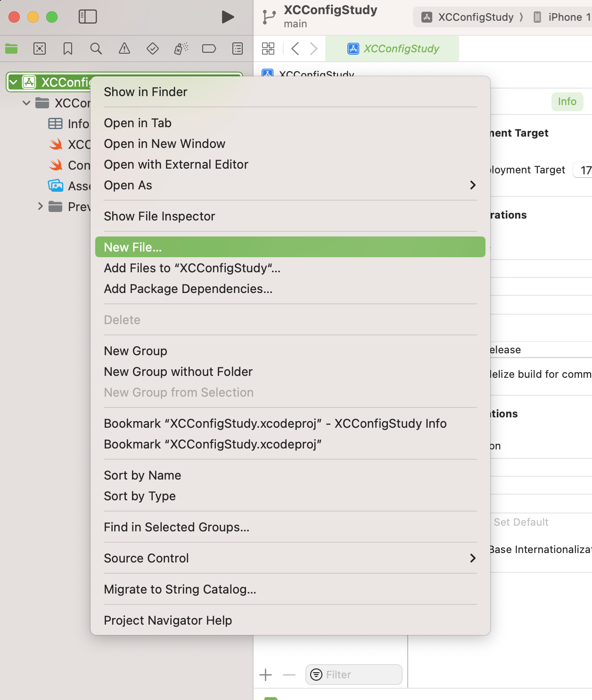Choose Source Control menu entry
The width and height of the screenshot is (592, 700).
point(290,558)
